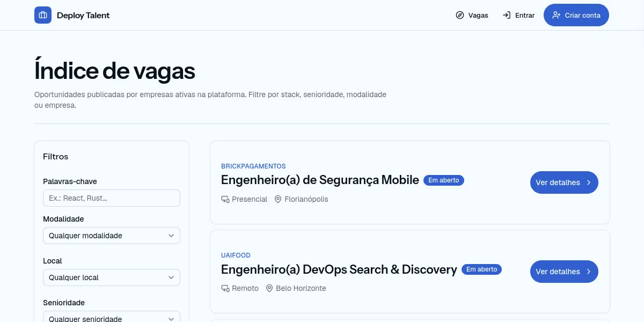Open the Qualquer local dropdown

click(112, 277)
